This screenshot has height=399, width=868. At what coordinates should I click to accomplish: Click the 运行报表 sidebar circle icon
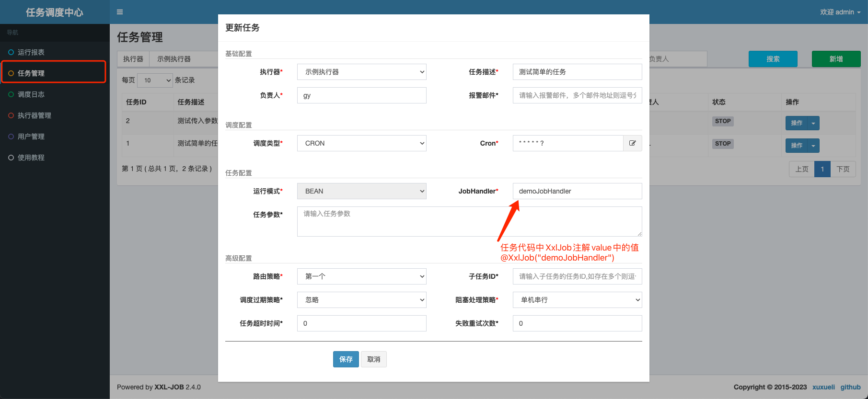pos(11,52)
